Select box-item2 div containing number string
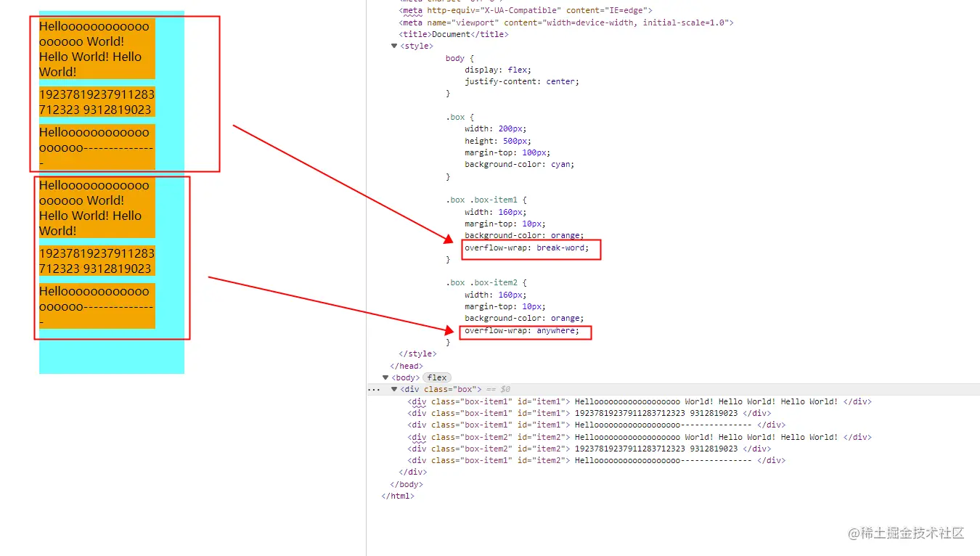Screen dimensions: 980x556 pos(589,449)
